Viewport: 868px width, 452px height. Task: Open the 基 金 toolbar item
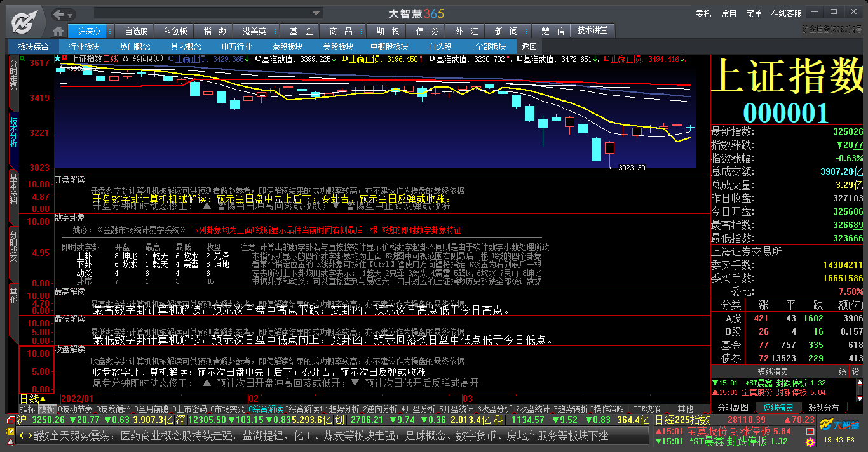(301, 31)
